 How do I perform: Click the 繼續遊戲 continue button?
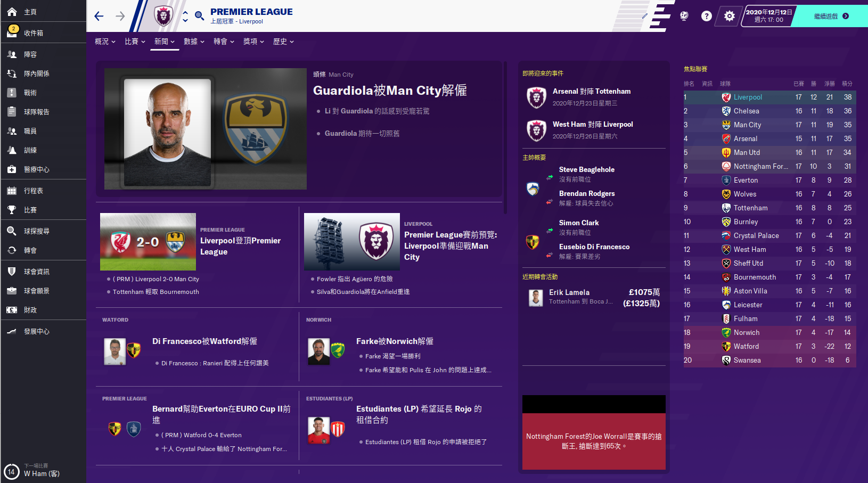[x=831, y=16]
